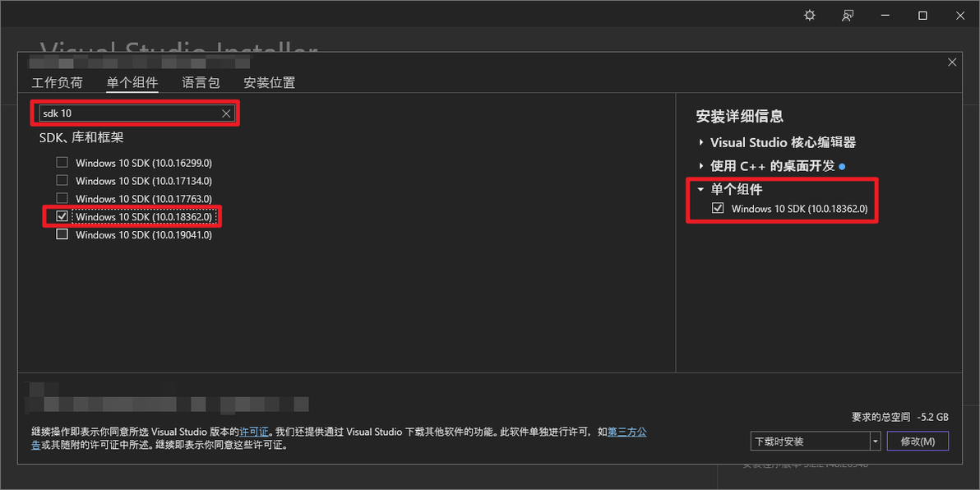Expand 使用 C++ 的桌面开发 node
The width and height of the screenshot is (980, 490).
point(701,166)
